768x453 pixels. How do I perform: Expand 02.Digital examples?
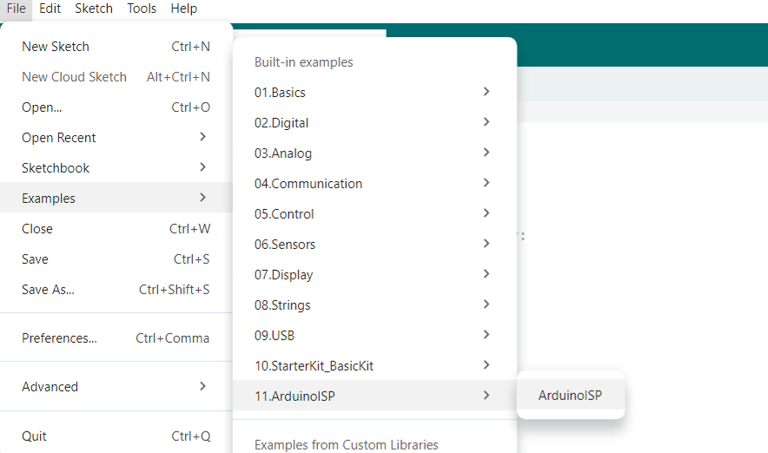375,122
